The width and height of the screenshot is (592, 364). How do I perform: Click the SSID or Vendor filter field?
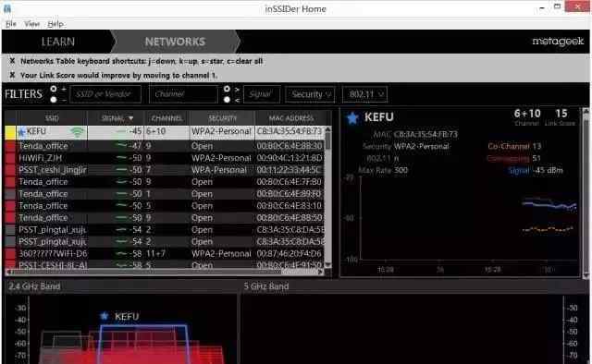pos(105,94)
